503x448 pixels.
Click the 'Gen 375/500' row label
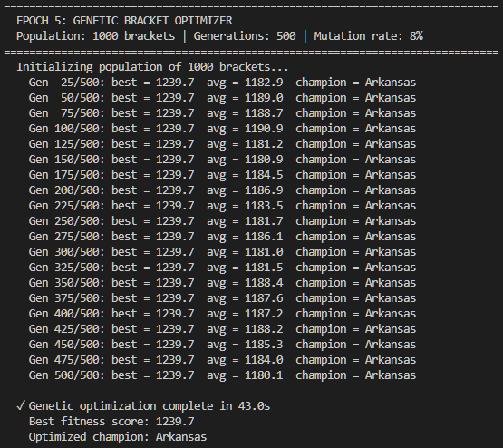(67, 298)
